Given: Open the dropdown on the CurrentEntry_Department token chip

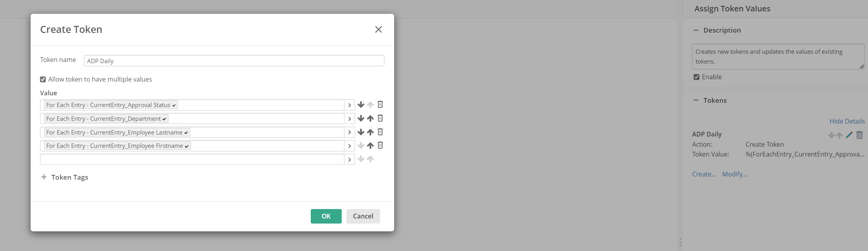Looking at the screenshot, I should 164,119.
